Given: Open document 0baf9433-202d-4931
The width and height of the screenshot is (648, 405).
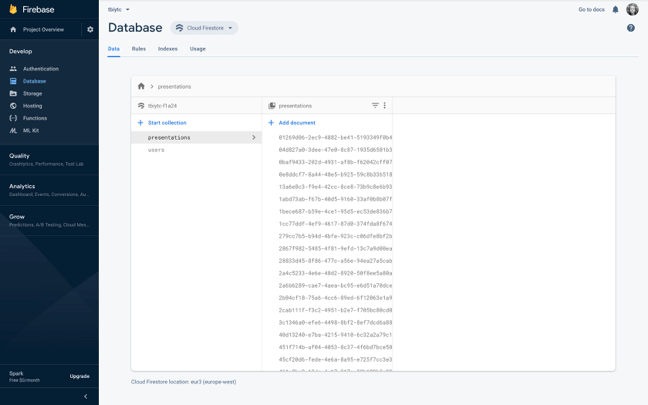Looking at the screenshot, I should pyautogui.click(x=335, y=162).
